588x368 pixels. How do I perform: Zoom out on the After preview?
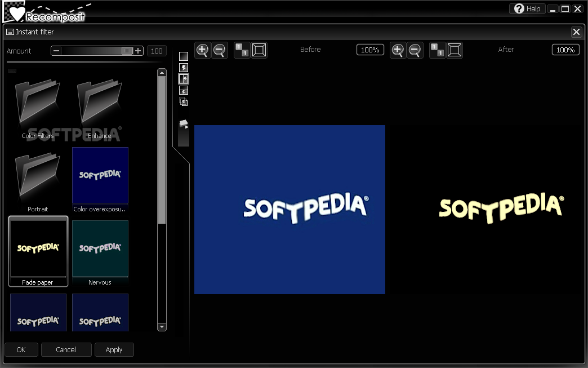point(415,50)
